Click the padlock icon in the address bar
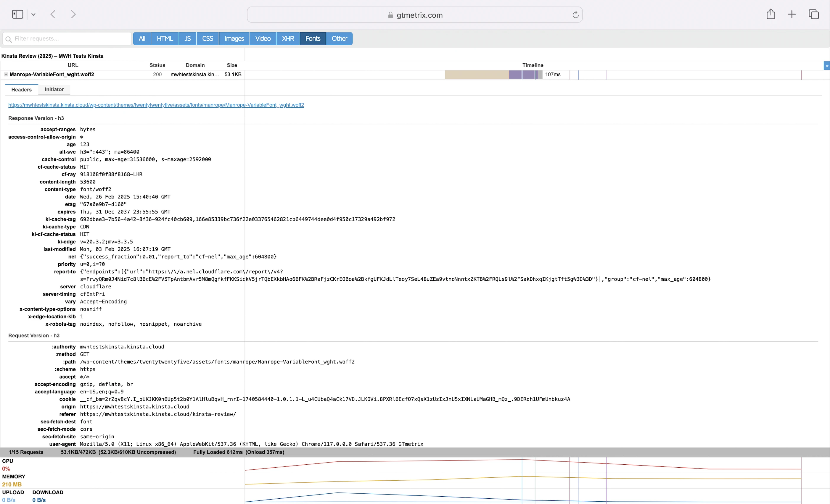Screen dimensions: 830x504 pyautogui.click(x=390, y=15)
